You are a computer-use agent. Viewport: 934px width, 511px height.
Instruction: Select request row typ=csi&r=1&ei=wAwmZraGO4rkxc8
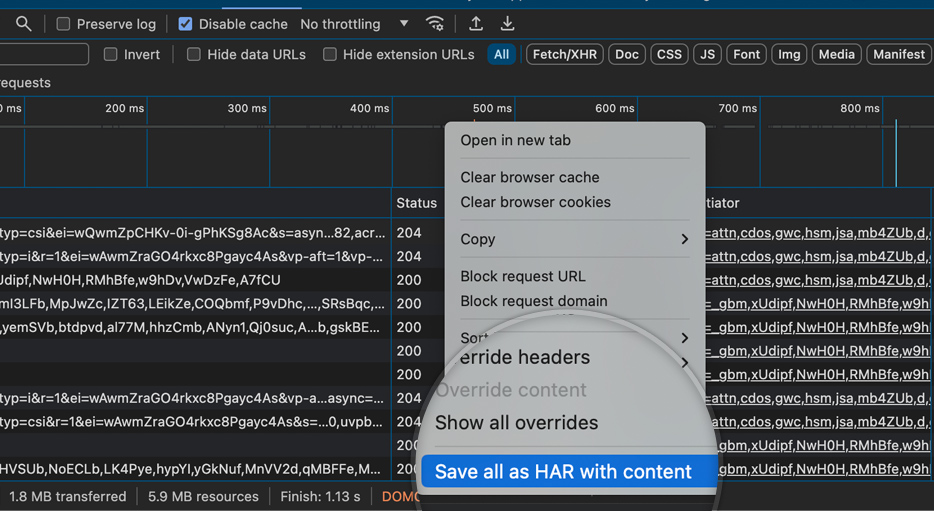pos(191,422)
